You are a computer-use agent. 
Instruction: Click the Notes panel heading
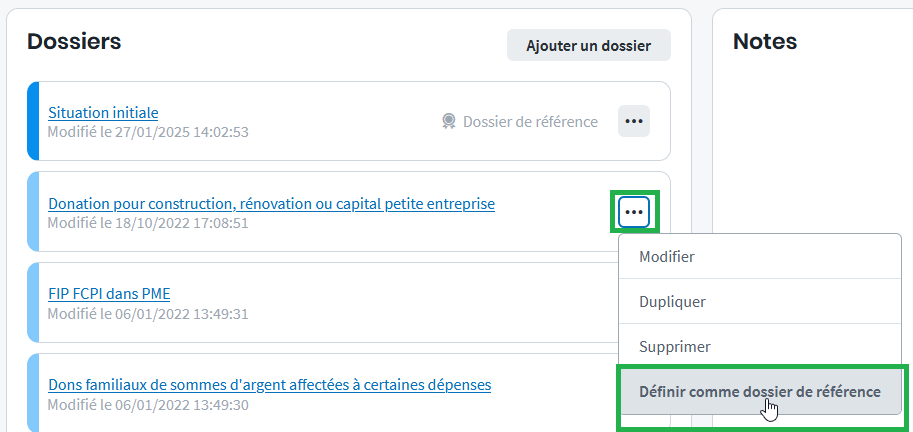[x=765, y=41]
